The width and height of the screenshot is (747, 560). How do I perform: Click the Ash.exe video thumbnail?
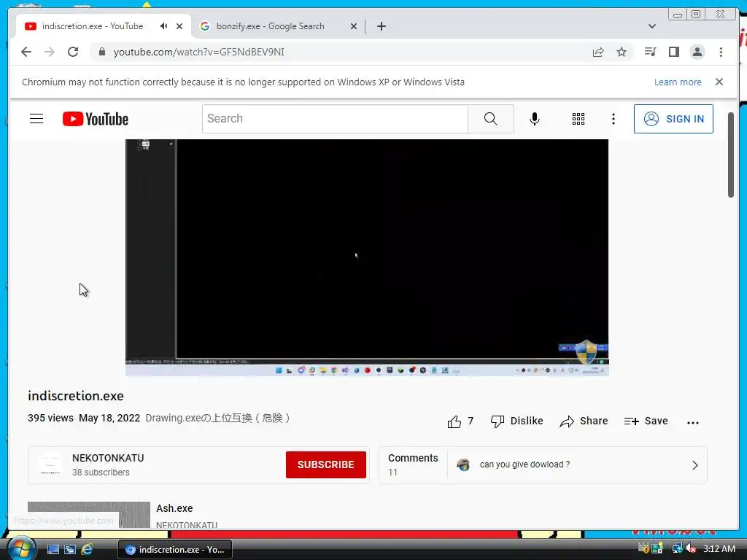coord(88,514)
